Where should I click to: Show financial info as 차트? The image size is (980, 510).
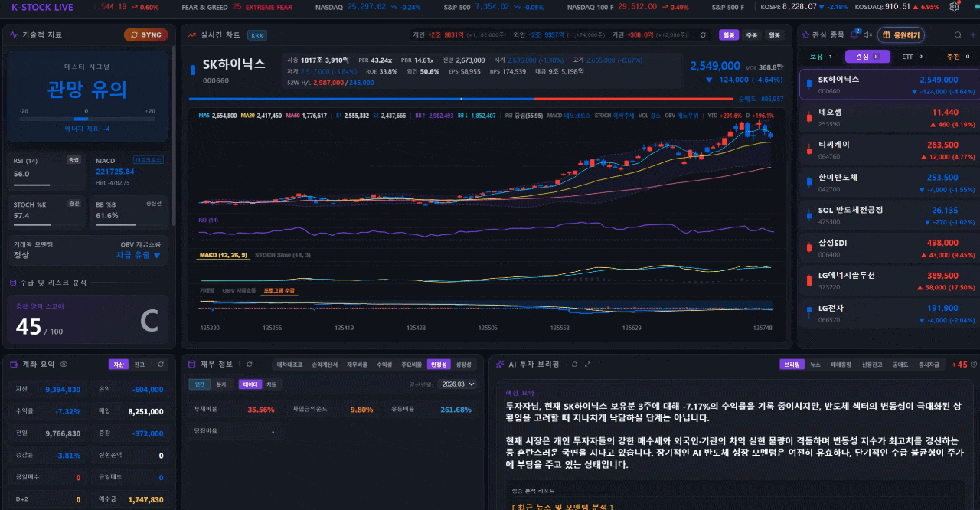271,384
